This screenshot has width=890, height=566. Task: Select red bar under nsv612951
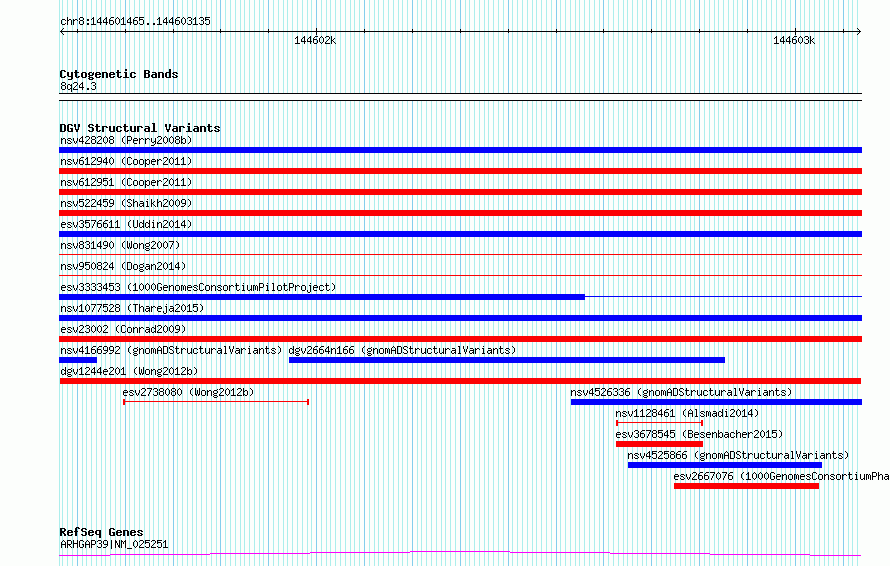[460, 192]
